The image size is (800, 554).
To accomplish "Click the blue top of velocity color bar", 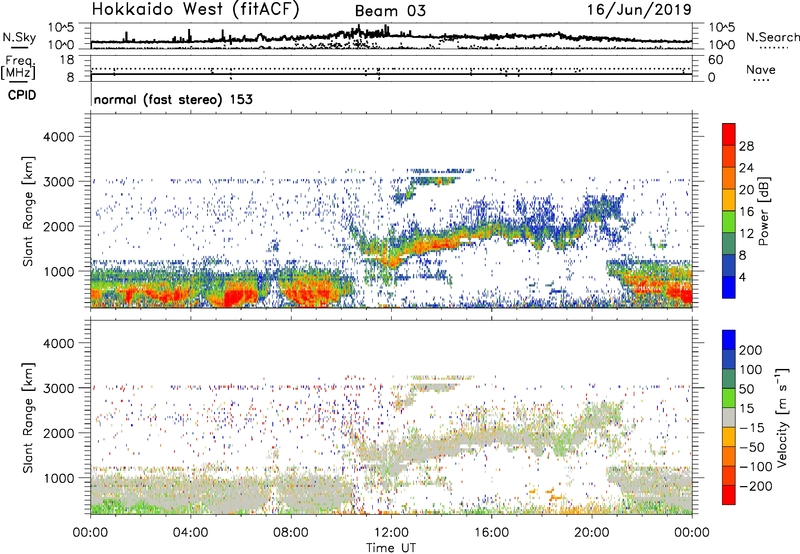I will (729, 340).
